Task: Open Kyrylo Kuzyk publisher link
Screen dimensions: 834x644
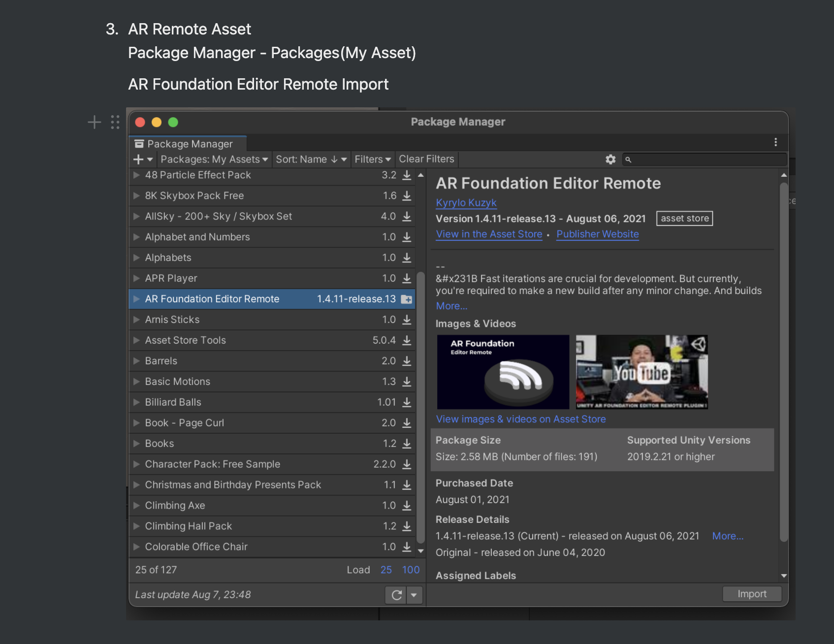Action: pyautogui.click(x=466, y=203)
